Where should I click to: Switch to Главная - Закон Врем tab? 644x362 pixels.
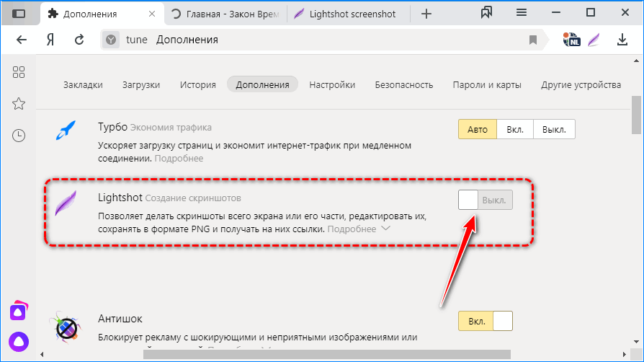[x=225, y=14]
